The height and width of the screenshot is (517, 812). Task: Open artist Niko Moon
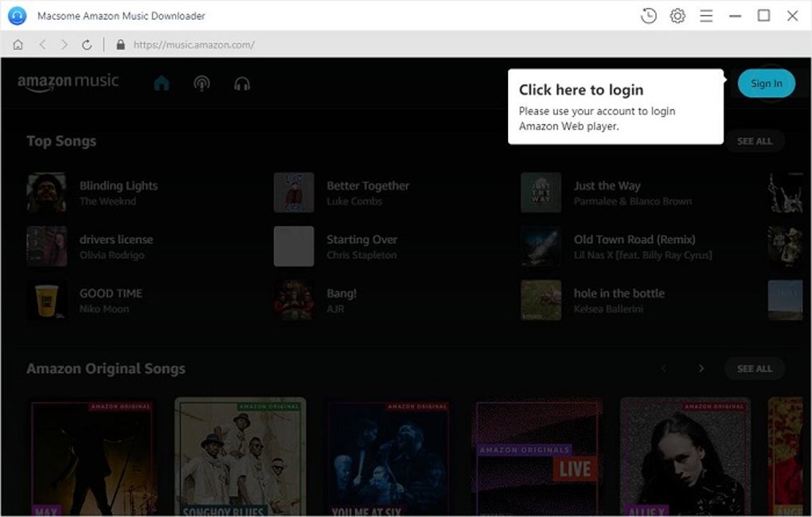[104, 309]
